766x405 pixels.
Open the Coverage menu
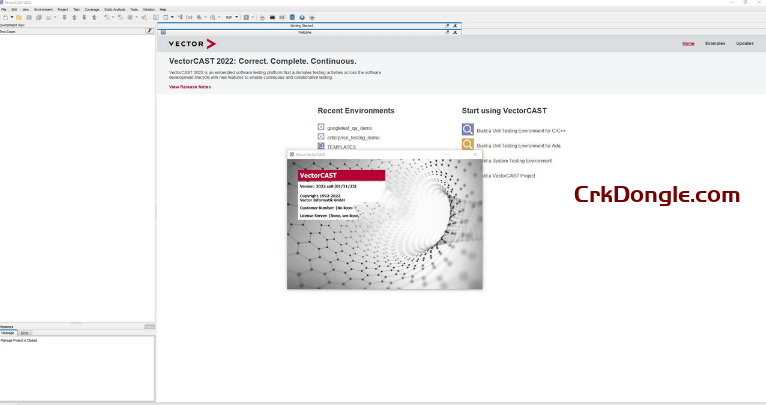(x=91, y=9)
